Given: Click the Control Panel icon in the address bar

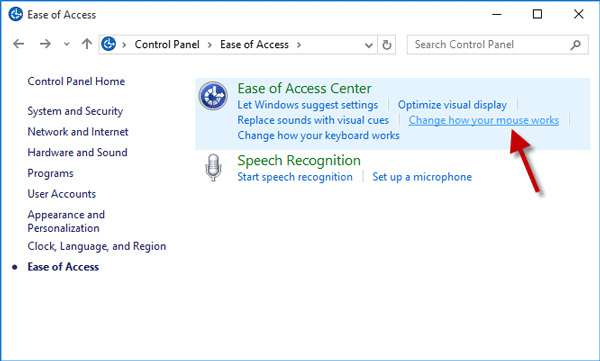Looking at the screenshot, I should pyautogui.click(x=109, y=44).
